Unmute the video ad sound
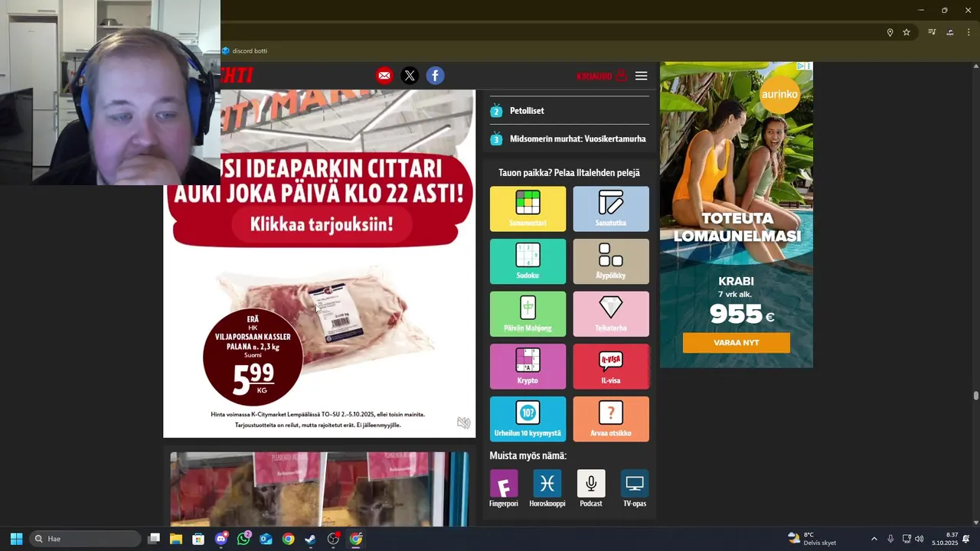 (463, 423)
